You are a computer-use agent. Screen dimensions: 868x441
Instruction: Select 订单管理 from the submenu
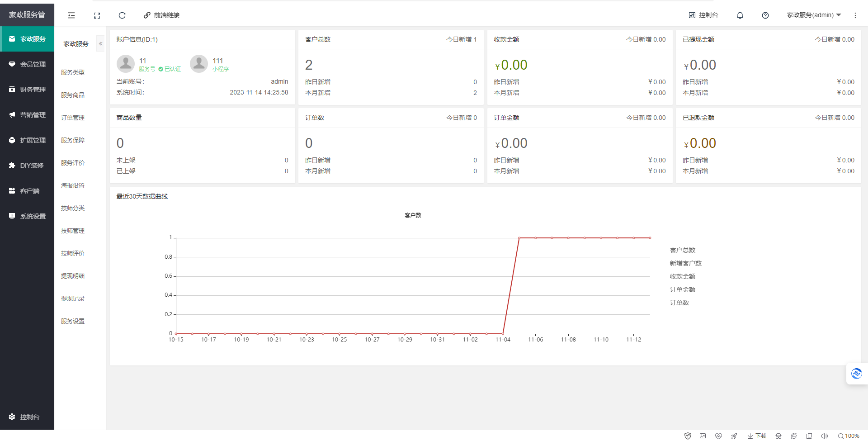tap(73, 118)
